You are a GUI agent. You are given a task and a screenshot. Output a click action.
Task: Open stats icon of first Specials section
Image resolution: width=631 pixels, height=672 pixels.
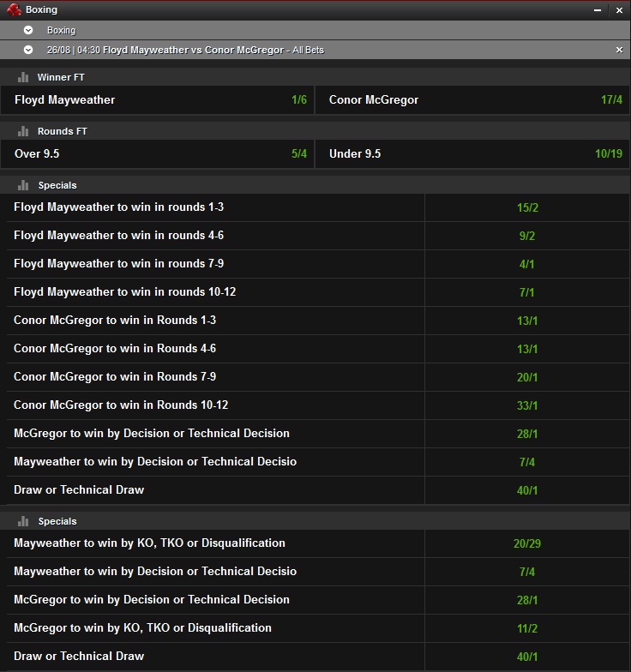[23, 185]
